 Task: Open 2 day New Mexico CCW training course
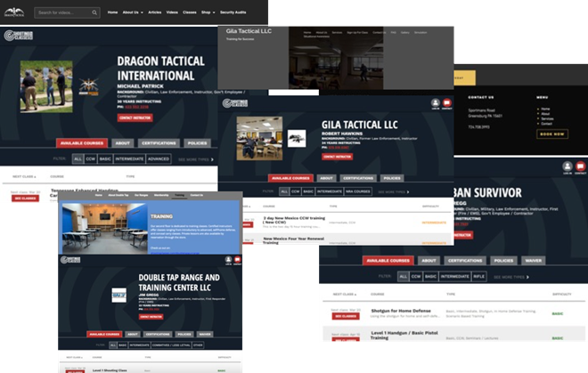(294, 220)
